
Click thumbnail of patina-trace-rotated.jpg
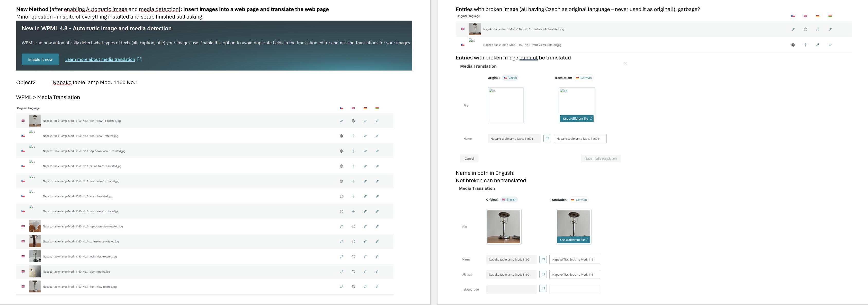[35, 242]
